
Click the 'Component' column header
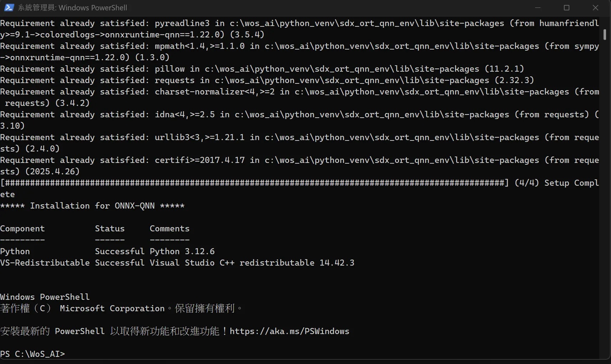(22, 229)
